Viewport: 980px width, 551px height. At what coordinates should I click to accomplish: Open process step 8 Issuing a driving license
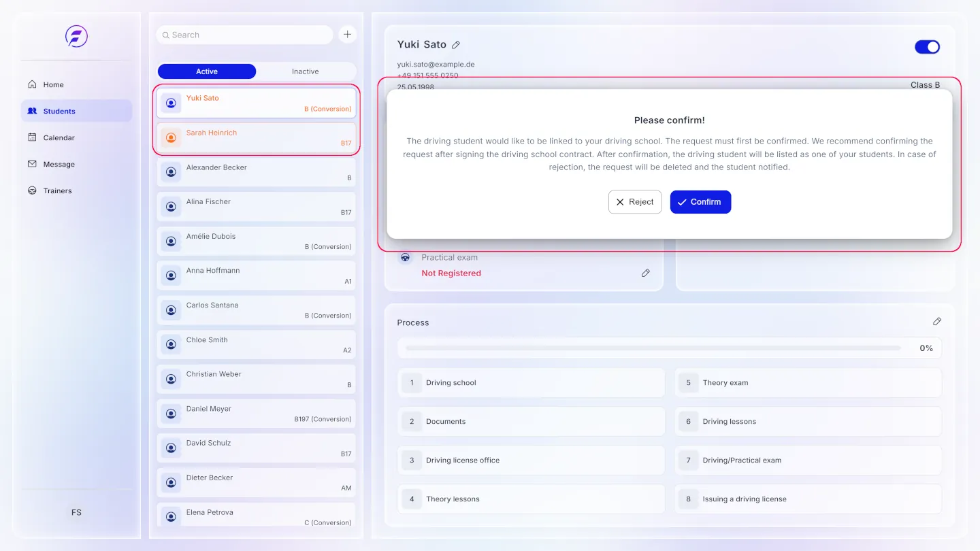(808, 499)
